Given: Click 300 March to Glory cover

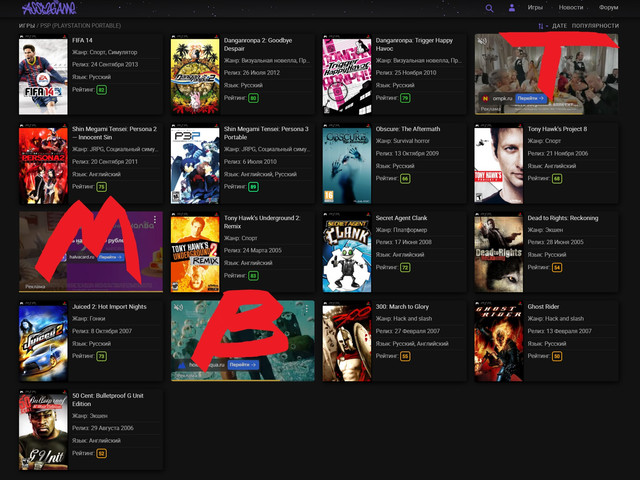Looking at the screenshot, I should point(347,341).
